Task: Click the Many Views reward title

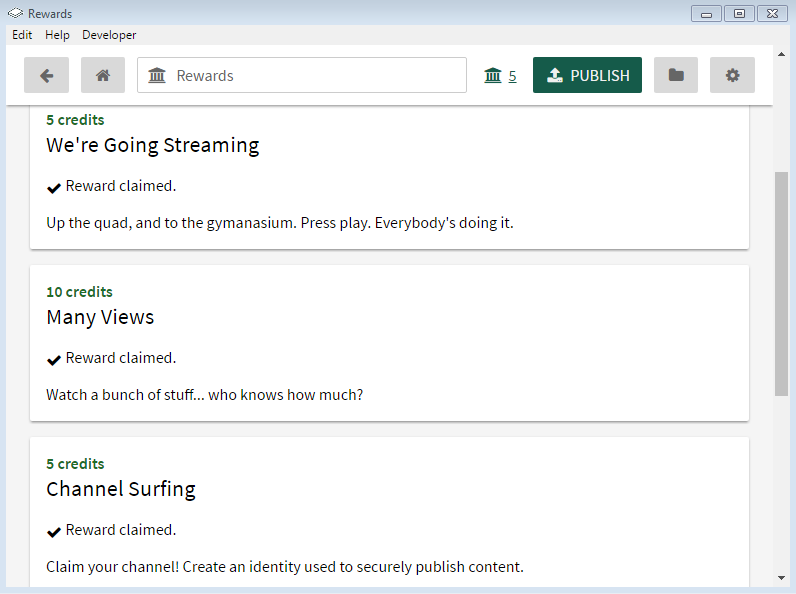Action: coord(100,317)
